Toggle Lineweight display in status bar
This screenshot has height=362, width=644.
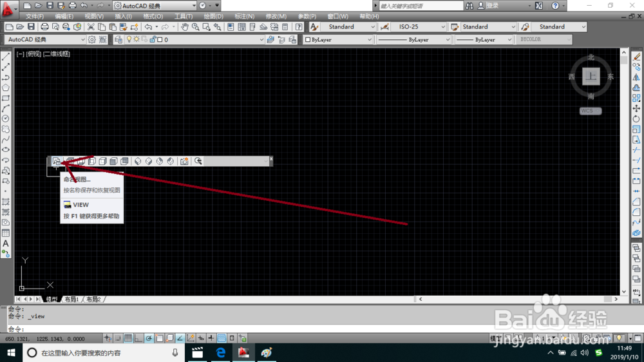point(211,338)
